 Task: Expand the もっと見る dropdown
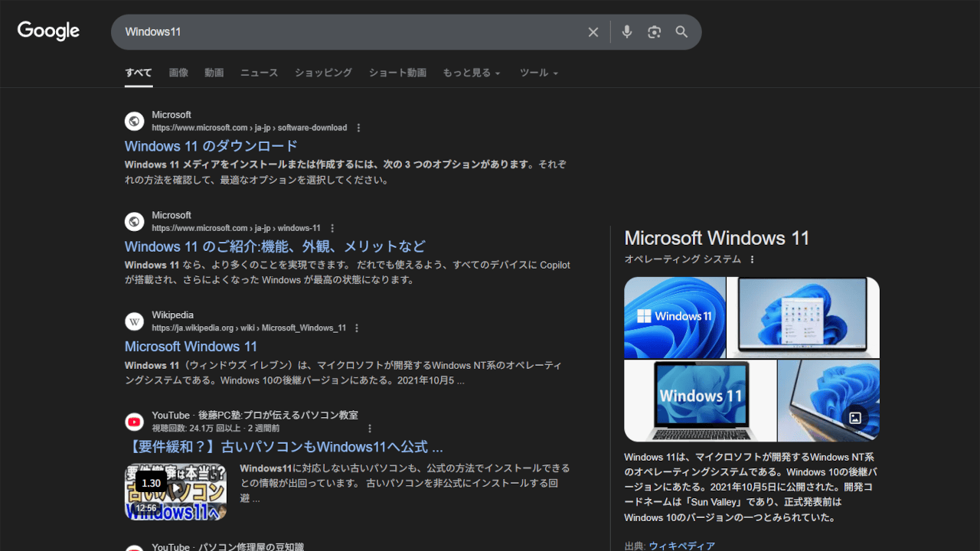click(471, 73)
